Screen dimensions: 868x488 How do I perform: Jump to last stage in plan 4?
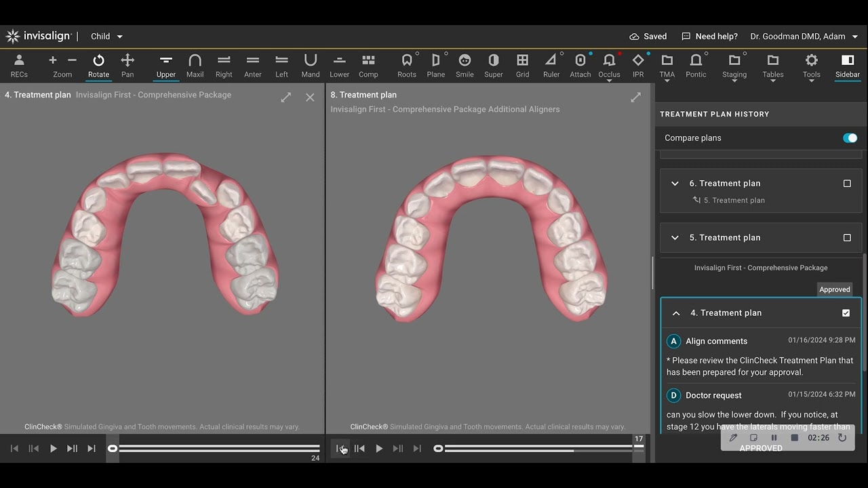pyautogui.click(x=92, y=449)
